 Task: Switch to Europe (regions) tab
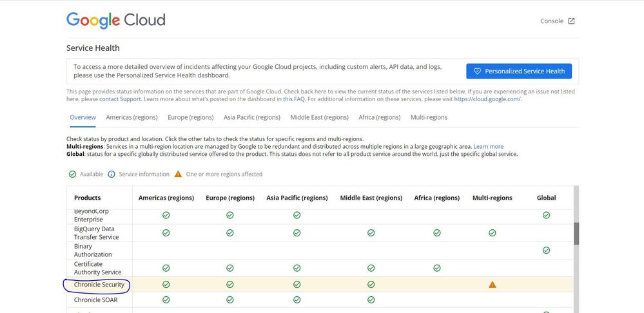click(x=191, y=117)
